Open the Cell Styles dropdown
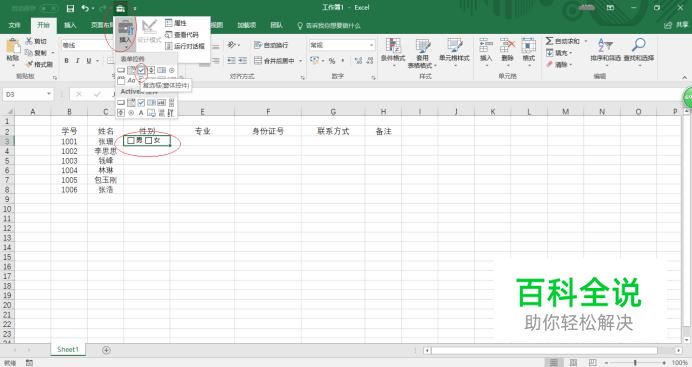Image resolution: width=692 pixels, height=367 pixels. [x=454, y=52]
